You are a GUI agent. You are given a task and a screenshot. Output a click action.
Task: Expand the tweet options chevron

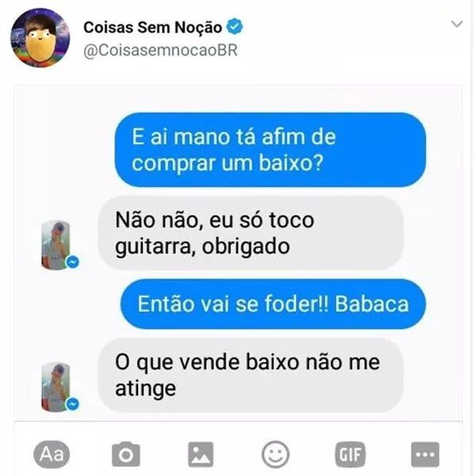coord(457,24)
